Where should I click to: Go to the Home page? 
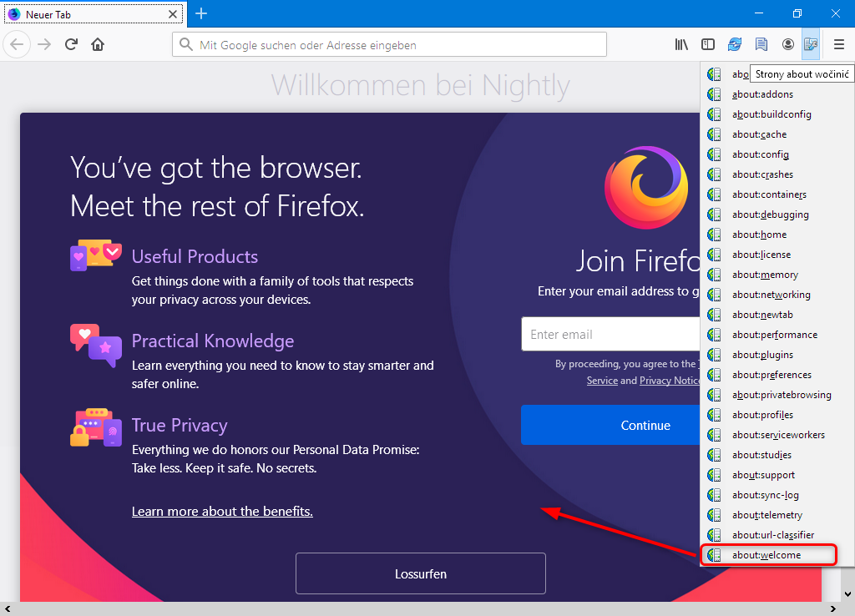tap(98, 44)
